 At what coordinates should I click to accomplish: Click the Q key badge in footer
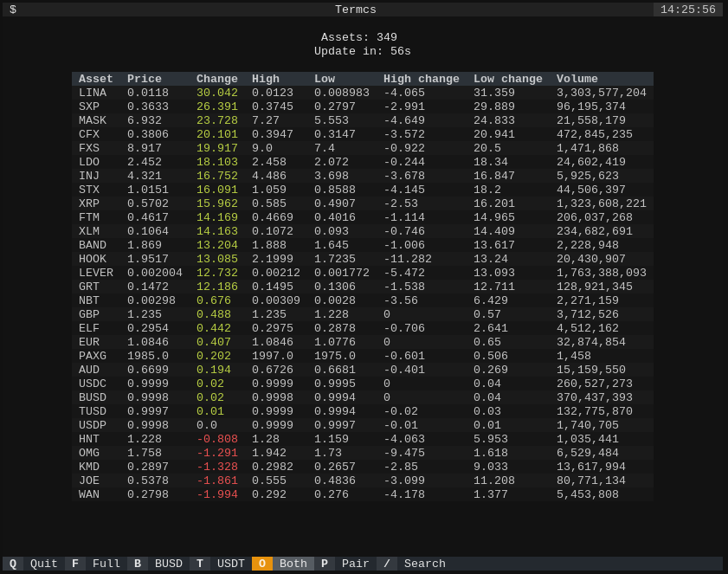(13, 564)
